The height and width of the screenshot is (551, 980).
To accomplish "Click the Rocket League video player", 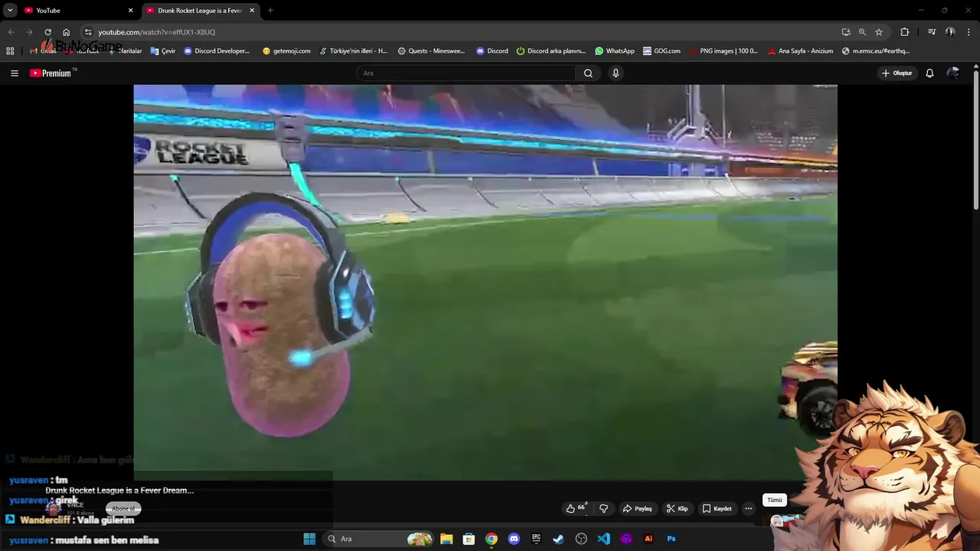I will click(485, 282).
